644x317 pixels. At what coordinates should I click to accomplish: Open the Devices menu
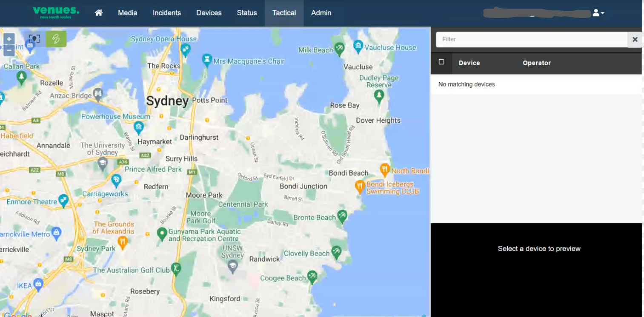pyautogui.click(x=209, y=13)
